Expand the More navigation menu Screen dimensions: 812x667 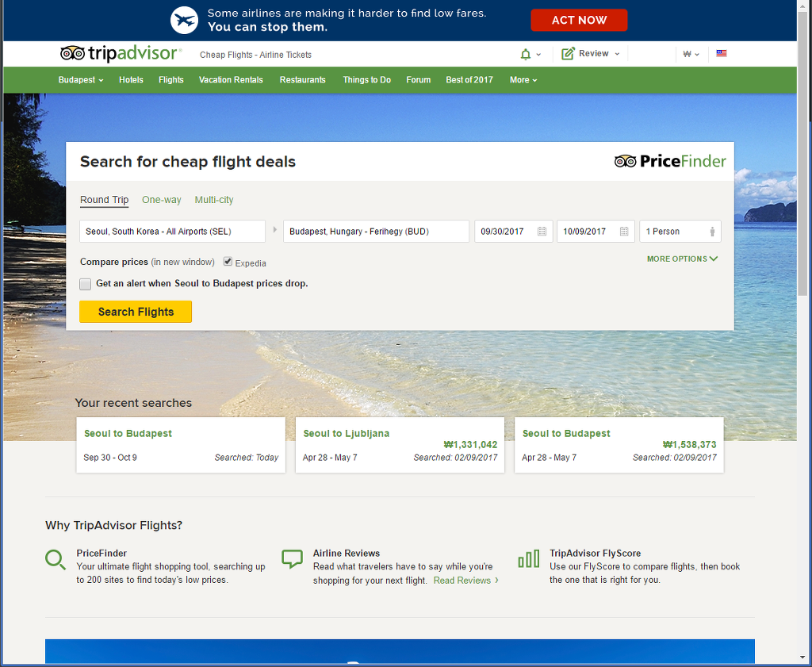tap(523, 80)
